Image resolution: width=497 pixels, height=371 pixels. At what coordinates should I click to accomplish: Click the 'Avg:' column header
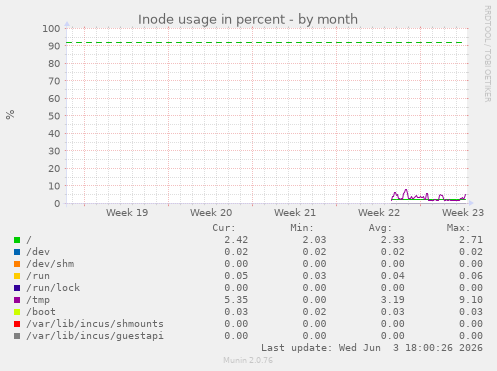(x=380, y=228)
